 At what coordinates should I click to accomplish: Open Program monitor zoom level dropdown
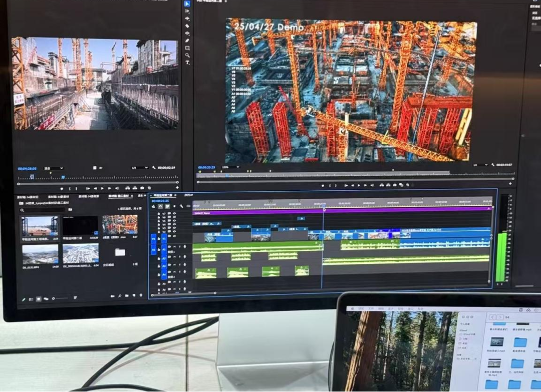[x=230, y=167]
